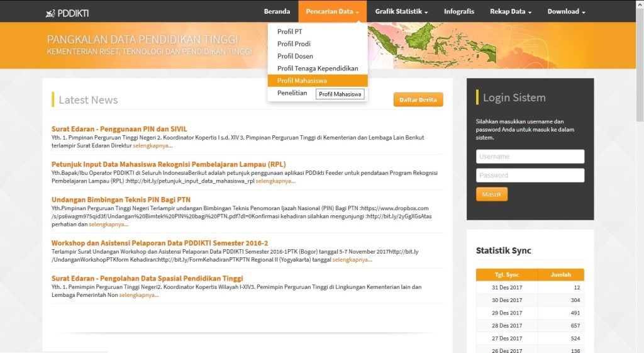Open Surat Edaran Penggunaan PIN dan SIVIL
This screenshot has width=644, height=353.
coord(119,129)
